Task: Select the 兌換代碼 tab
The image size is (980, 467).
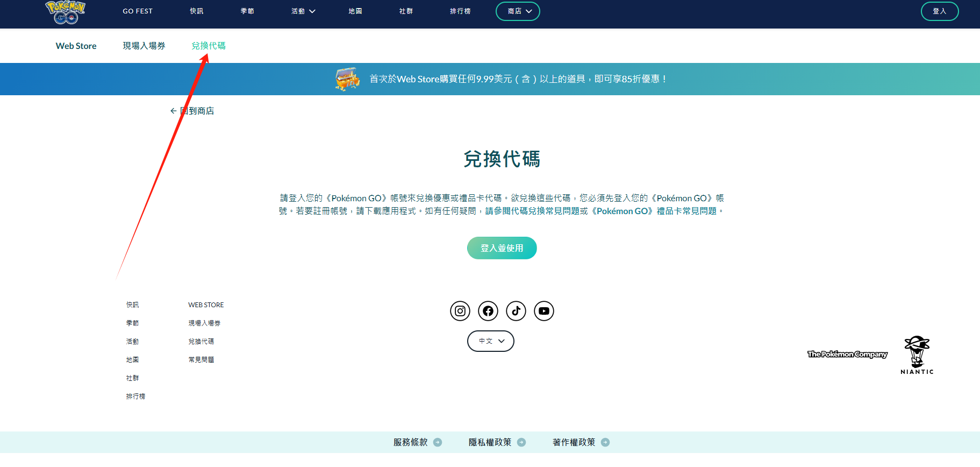Action: point(209,46)
